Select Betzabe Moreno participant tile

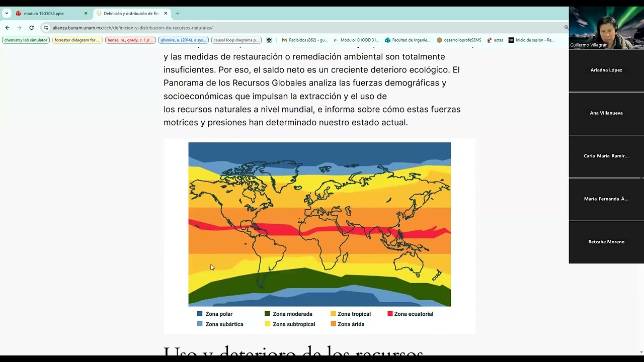pos(606,242)
